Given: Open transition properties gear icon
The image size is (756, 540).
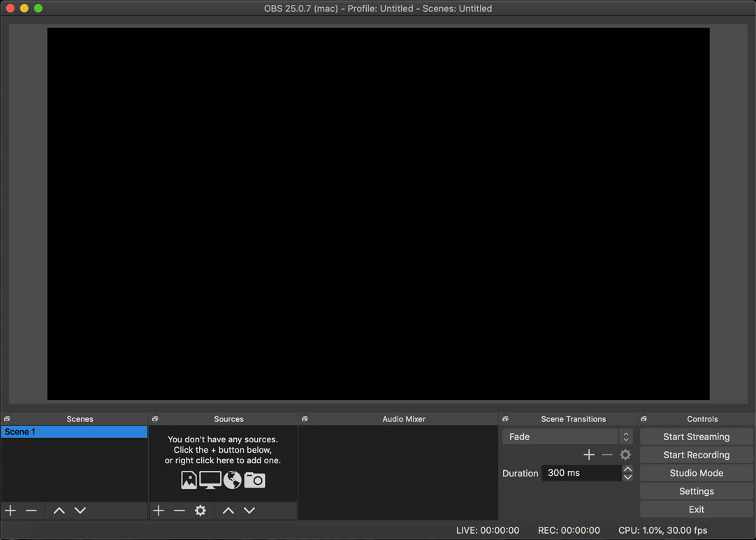Looking at the screenshot, I should tap(625, 455).
